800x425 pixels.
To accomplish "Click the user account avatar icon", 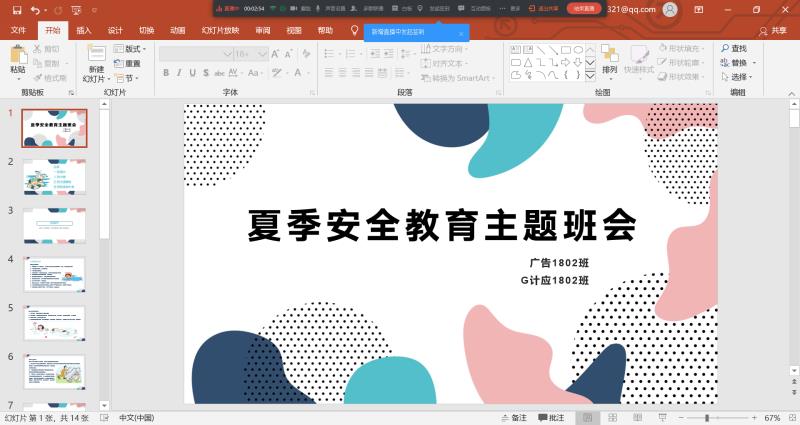I will 670,10.
